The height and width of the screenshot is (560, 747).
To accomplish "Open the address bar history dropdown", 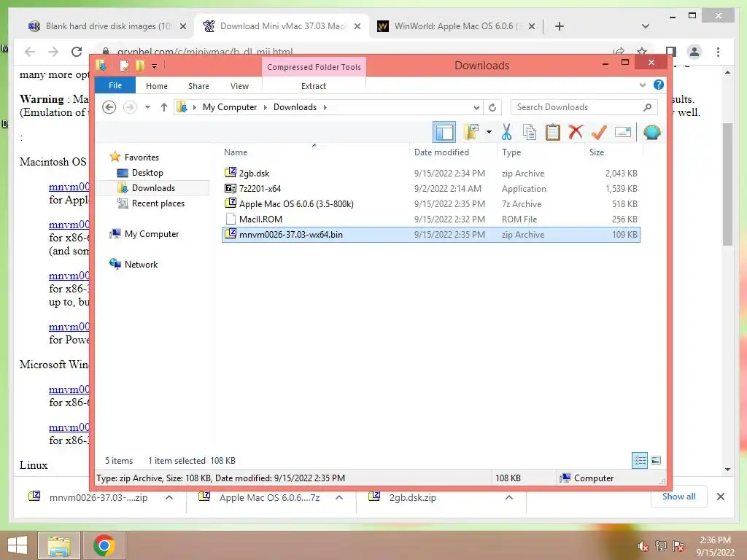I will pyautogui.click(x=476, y=107).
